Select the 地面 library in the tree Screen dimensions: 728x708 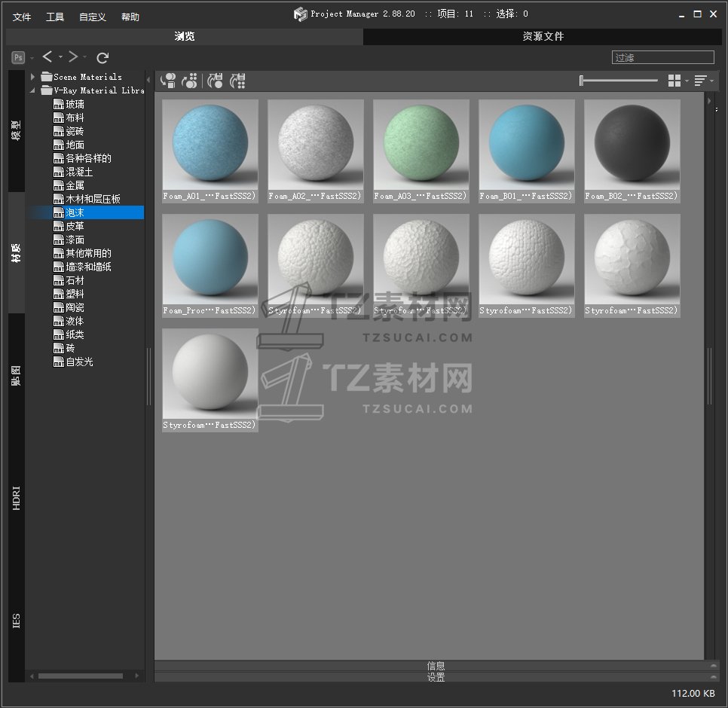75,145
